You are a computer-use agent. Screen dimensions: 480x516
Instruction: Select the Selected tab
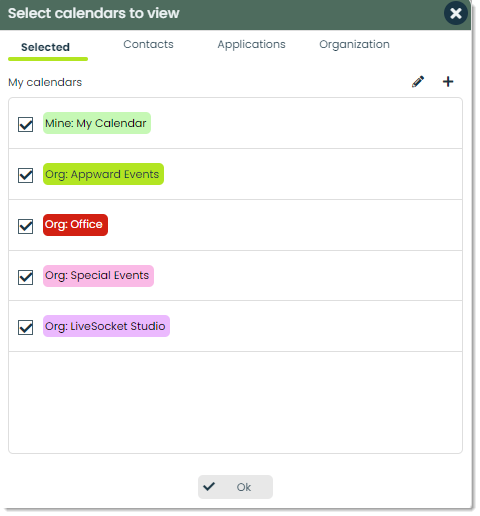click(x=45, y=47)
